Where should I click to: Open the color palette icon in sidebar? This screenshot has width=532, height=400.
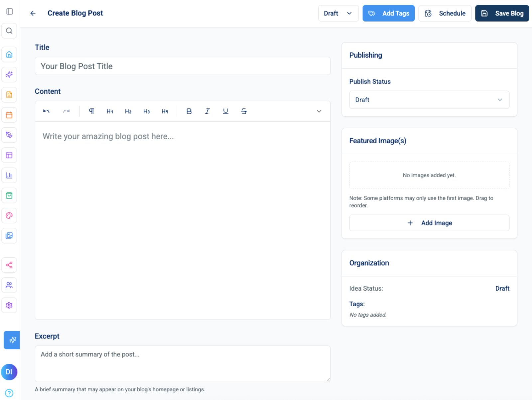[x=9, y=216]
